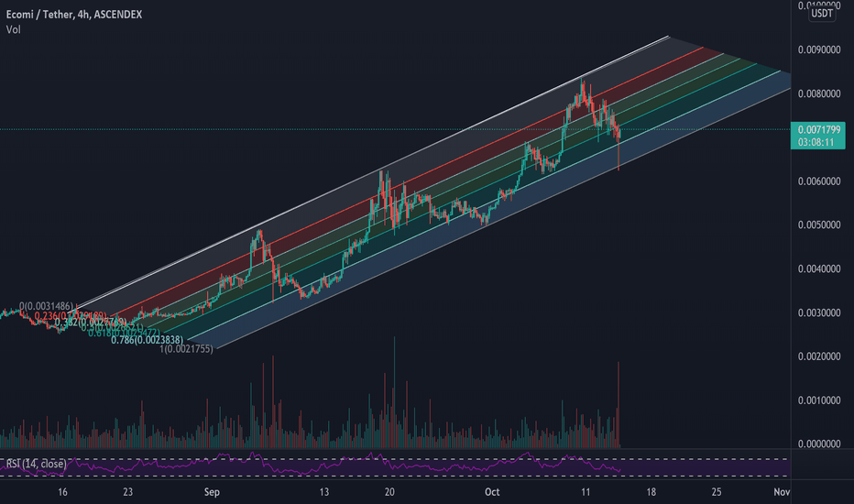Click the 18 date label on time axis
The height and width of the screenshot is (504, 854).
(651, 492)
